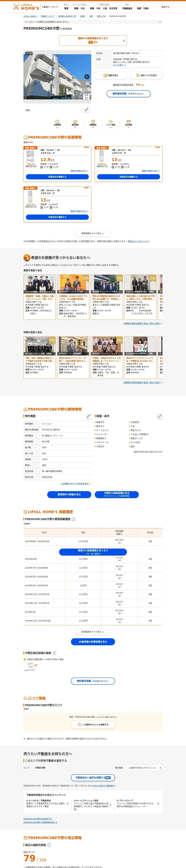The image size is (186, 868).
Task: Click 無料査定依頼 button near building address
Action: click(x=129, y=94)
